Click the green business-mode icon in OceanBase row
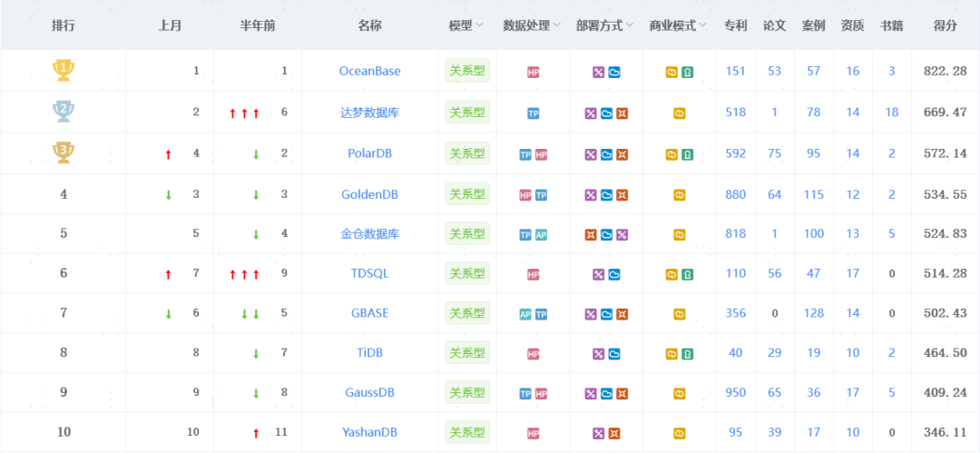 (687, 72)
